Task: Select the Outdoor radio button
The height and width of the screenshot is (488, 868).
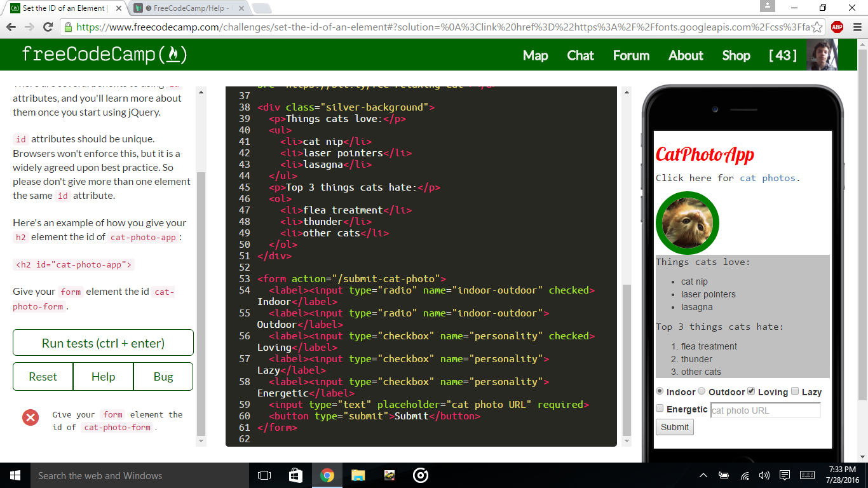Action: (702, 391)
